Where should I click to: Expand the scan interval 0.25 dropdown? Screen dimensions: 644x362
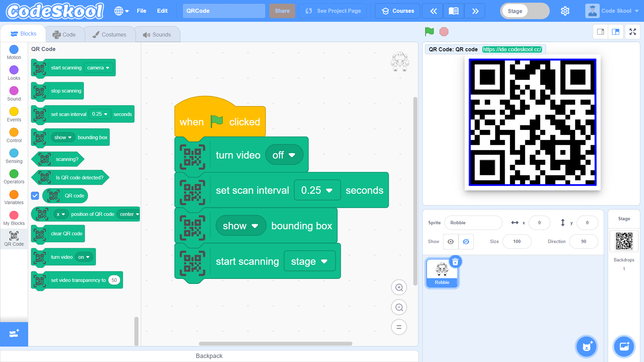[317, 190]
